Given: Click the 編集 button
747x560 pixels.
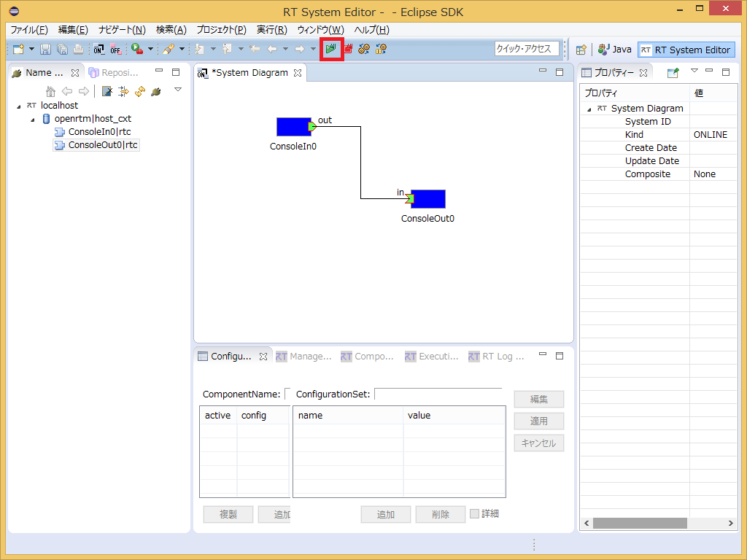Looking at the screenshot, I should point(539,399).
